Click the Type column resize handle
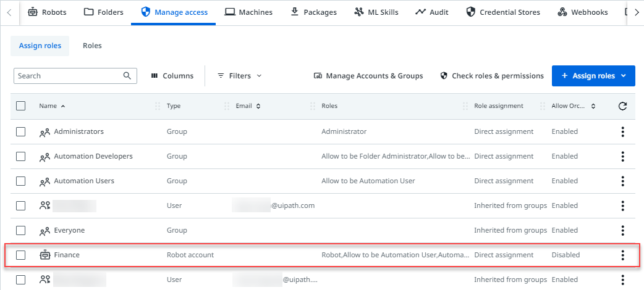This screenshot has height=290, width=644. point(227,106)
